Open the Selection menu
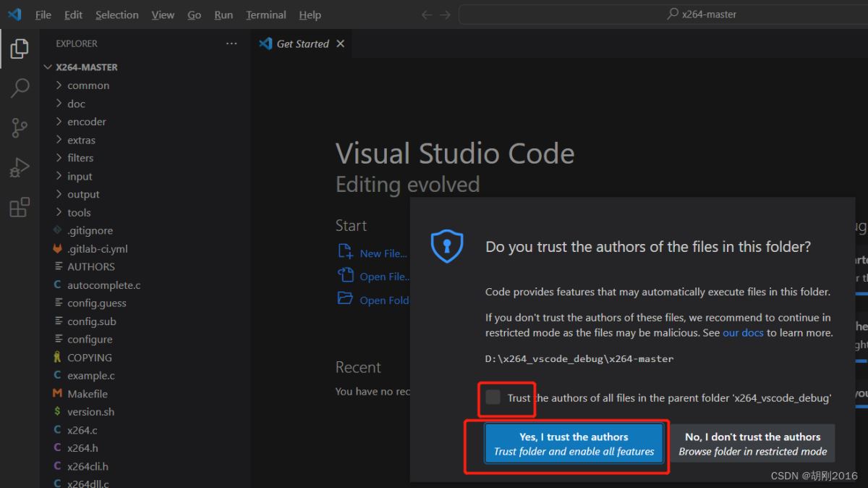This screenshot has width=868, height=488. pyautogui.click(x=116, y=14)
